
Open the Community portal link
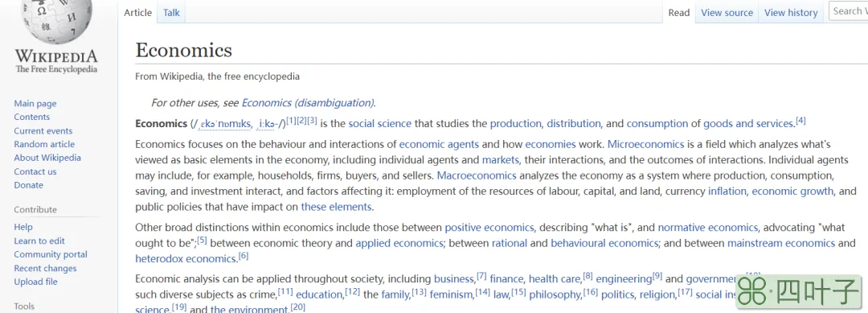click(51, 254)
